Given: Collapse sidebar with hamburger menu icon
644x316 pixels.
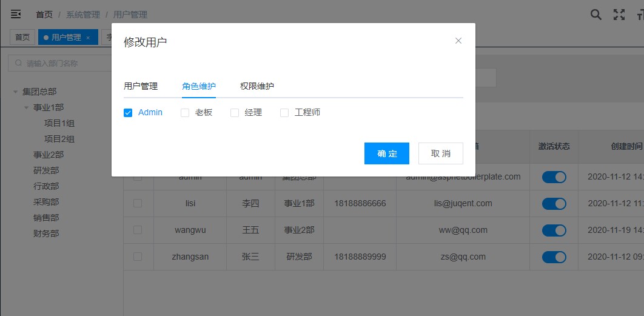Looking at the screenshot, I should (x=16, y=15).
